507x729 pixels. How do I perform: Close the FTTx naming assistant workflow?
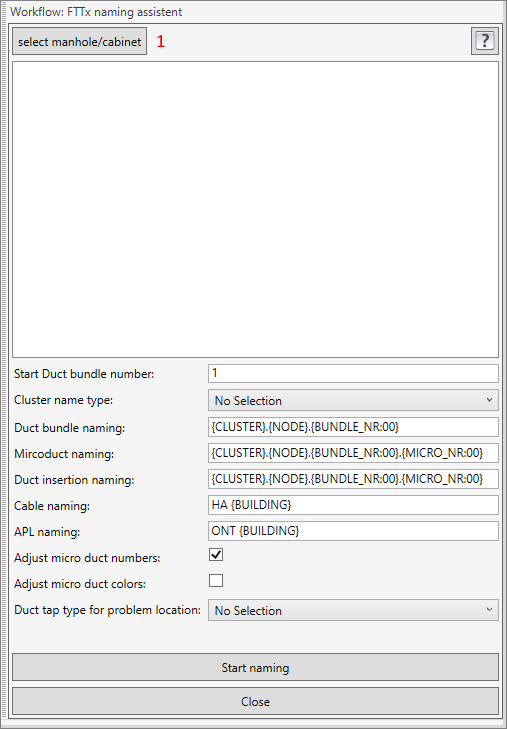(x=255, y=701)
